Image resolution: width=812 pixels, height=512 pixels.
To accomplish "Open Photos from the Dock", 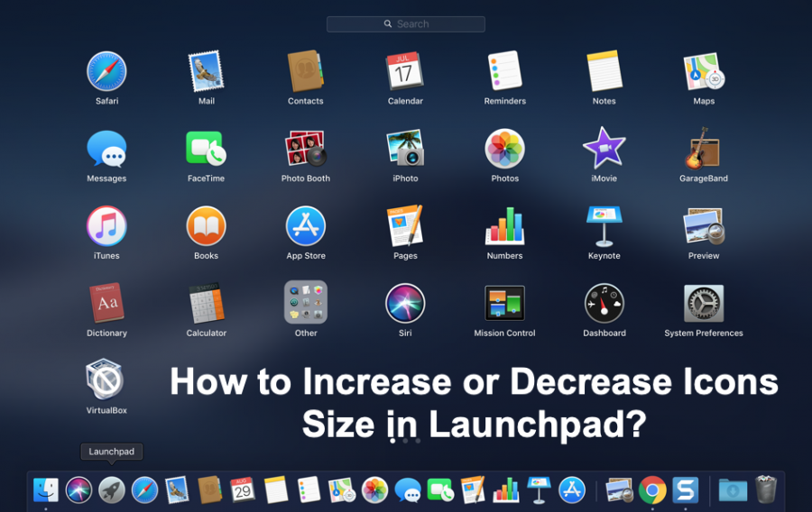I will point(374,489).
